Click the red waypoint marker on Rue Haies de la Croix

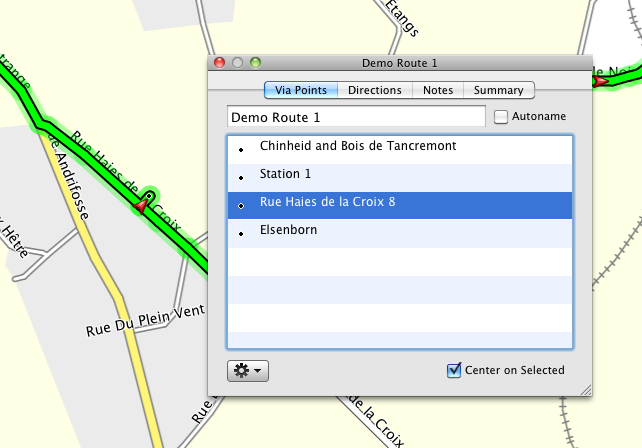pos(142,204)
